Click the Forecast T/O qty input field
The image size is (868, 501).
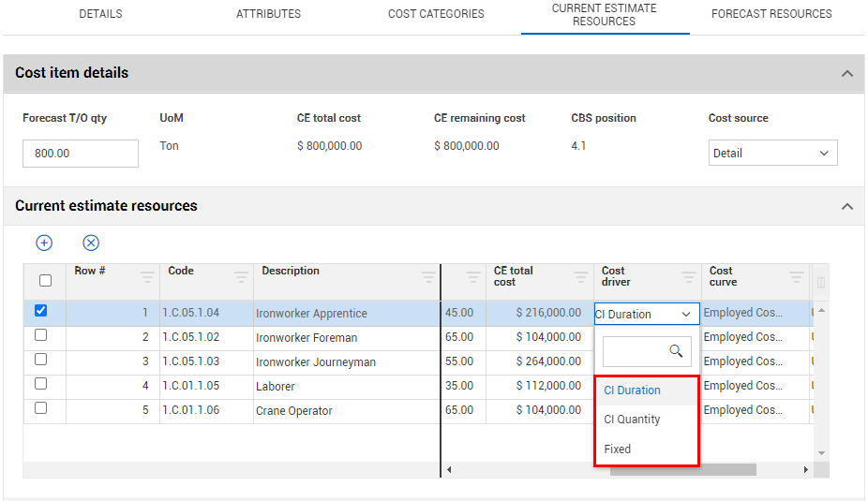81,154
